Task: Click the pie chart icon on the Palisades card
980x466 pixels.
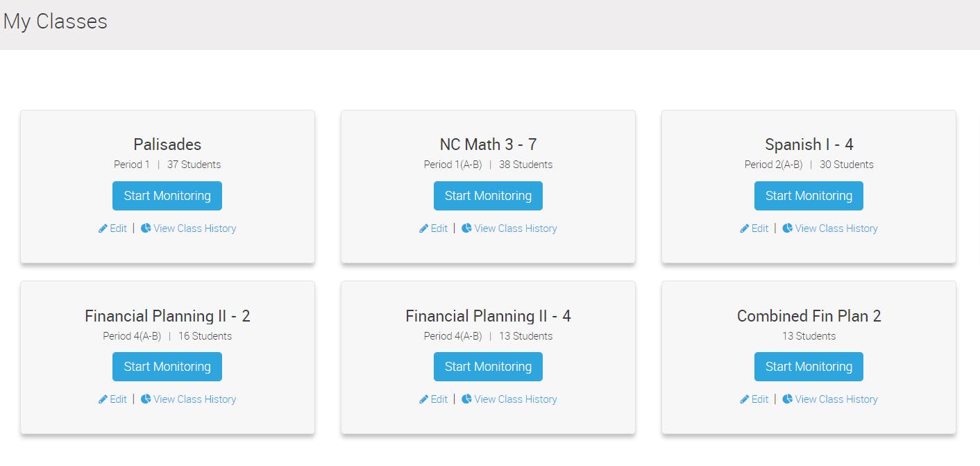Action: 146,228
